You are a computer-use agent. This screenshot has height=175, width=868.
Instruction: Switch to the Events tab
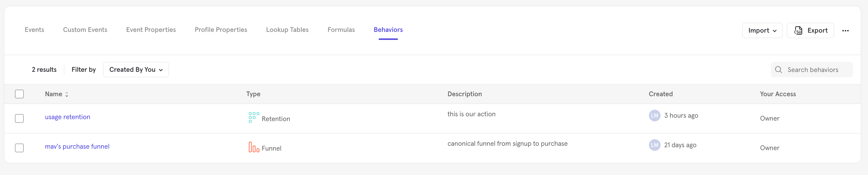(x=34, y=30)
